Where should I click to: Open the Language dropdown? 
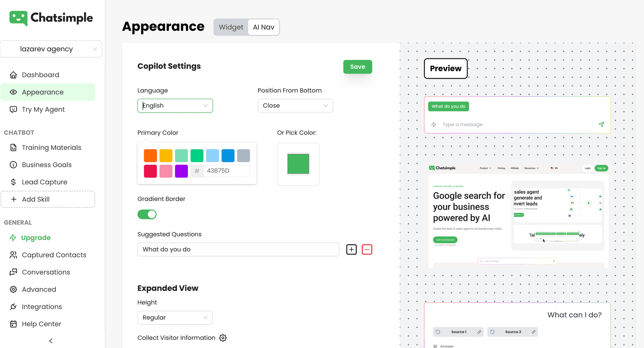point(175,105)
